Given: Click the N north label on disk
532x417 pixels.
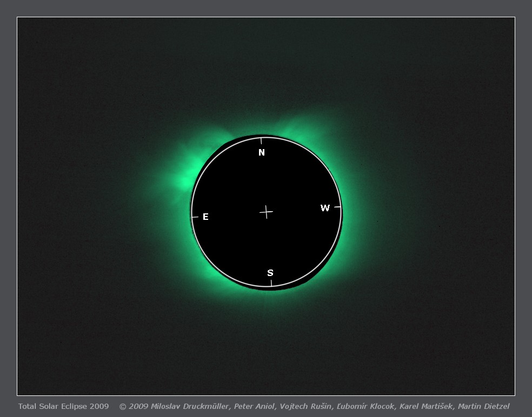Looking at the screenshot, I should pos(262,153).
